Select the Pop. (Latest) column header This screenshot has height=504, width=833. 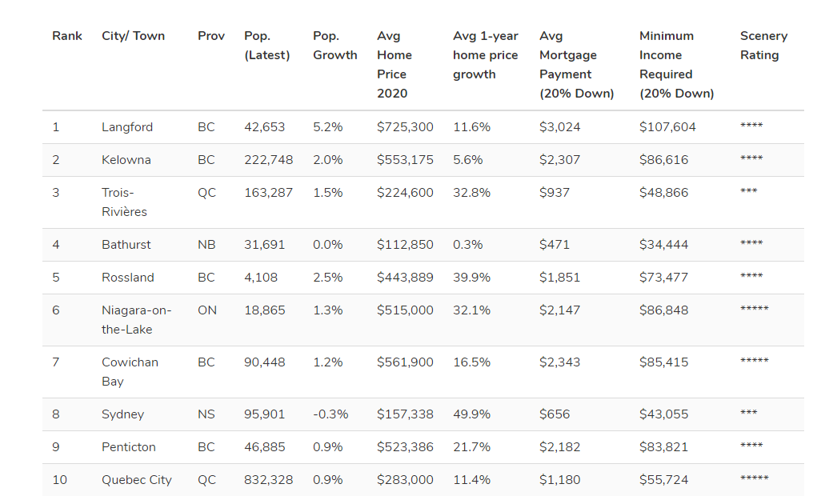click(266, 46)
